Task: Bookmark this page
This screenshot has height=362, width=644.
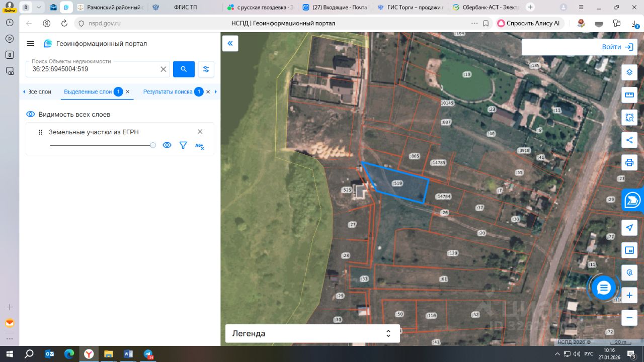Action: click(486, 23)
